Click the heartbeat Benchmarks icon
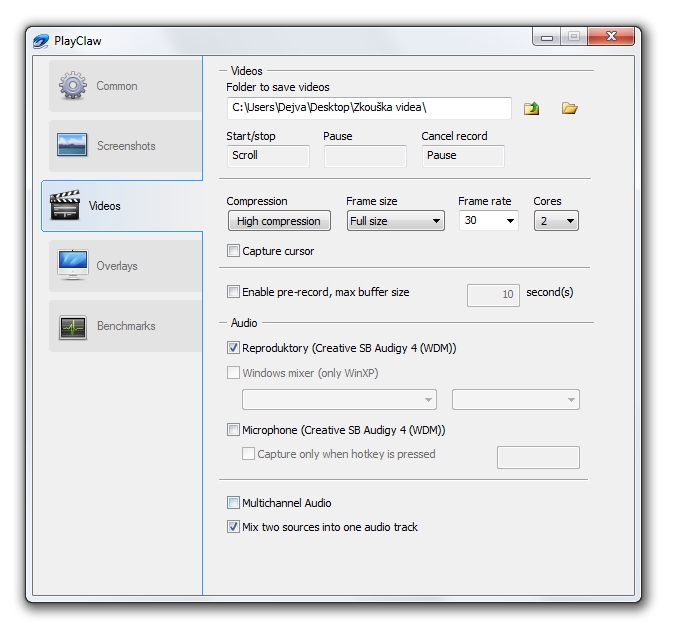The image size is (673, 635). pos(73,327)
